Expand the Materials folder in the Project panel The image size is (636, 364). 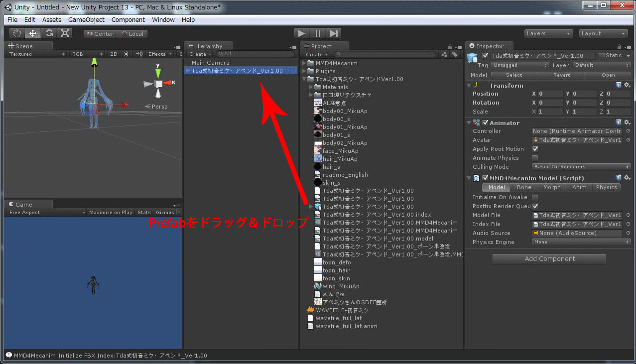coord(310,87)
